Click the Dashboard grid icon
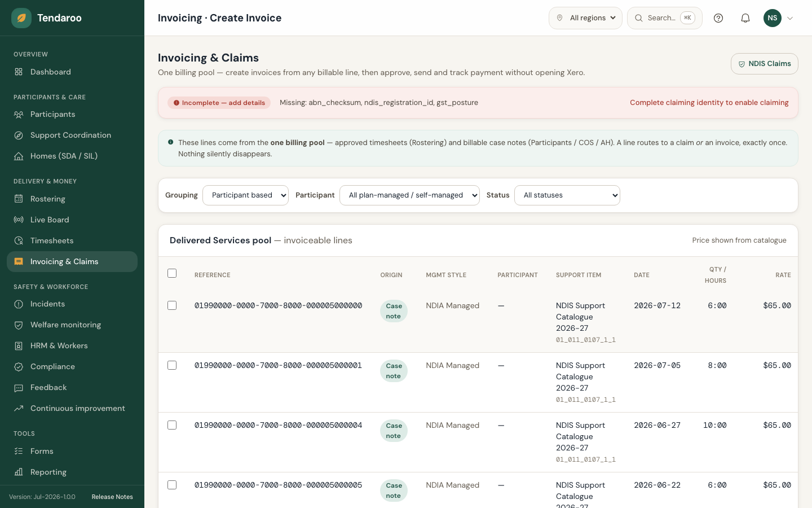Viewport: 812px width, 508px height. (x=19, y=72)
